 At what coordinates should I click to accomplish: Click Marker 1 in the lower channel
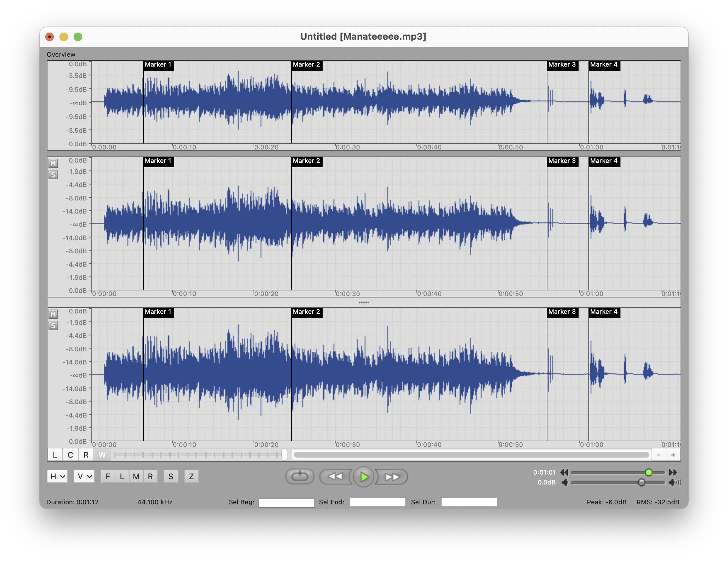tap(158, 312)
